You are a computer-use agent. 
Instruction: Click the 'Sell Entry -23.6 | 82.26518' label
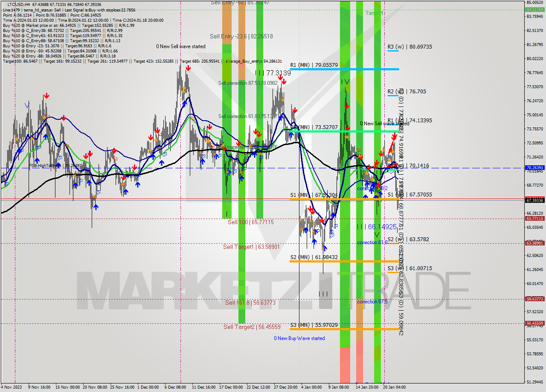pos(241,36)
